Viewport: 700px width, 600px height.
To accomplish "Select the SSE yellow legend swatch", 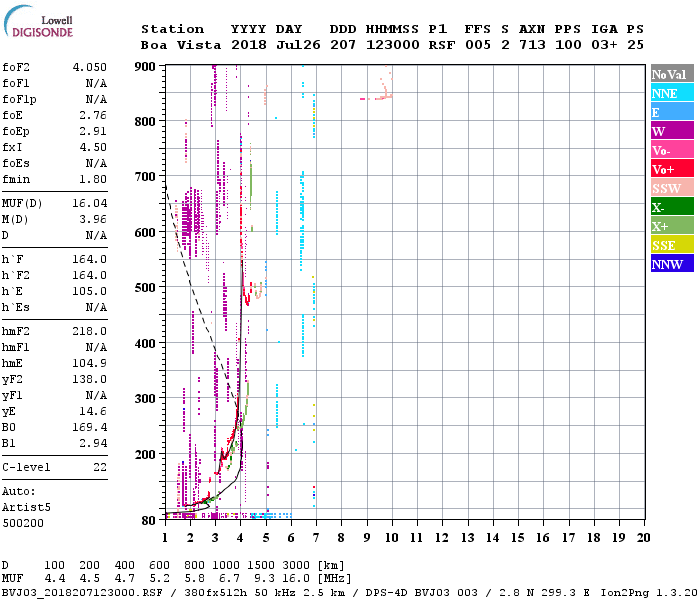I will click(672, 245).
